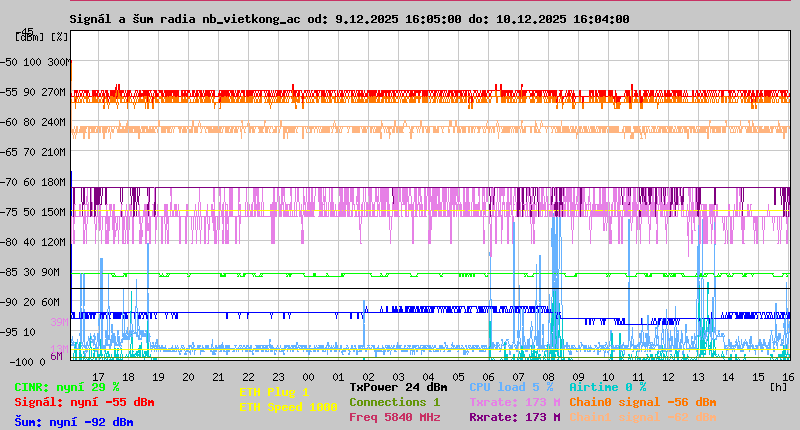Select the pink Txrate legend label

514,402
